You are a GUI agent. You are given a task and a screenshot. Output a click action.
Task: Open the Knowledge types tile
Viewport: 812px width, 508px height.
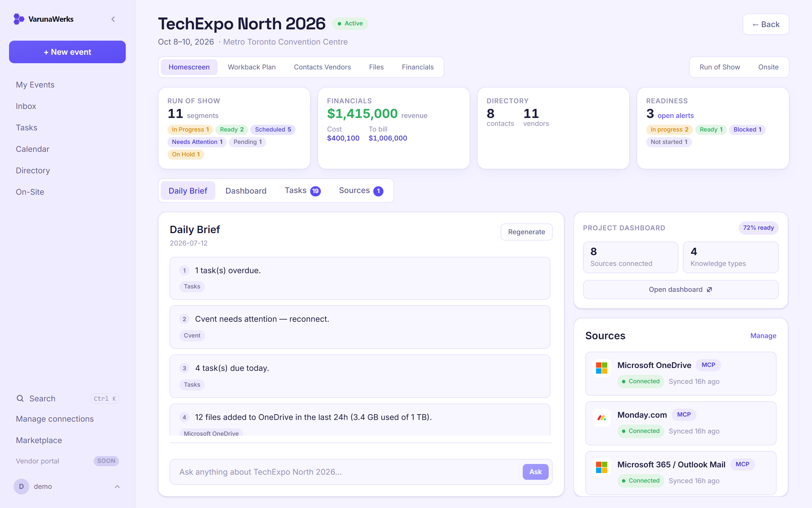pyautogui.click(x=731, y=257)
